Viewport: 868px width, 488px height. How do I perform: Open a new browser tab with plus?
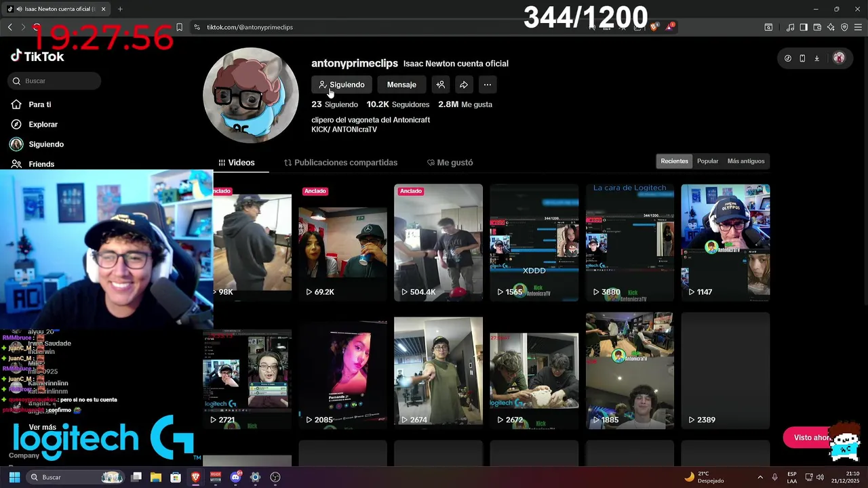[120, 9]
